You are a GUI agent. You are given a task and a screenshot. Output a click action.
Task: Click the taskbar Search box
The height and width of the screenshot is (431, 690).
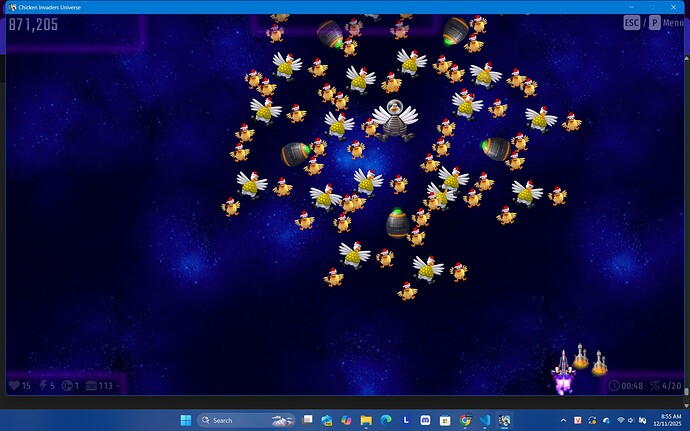246,420
